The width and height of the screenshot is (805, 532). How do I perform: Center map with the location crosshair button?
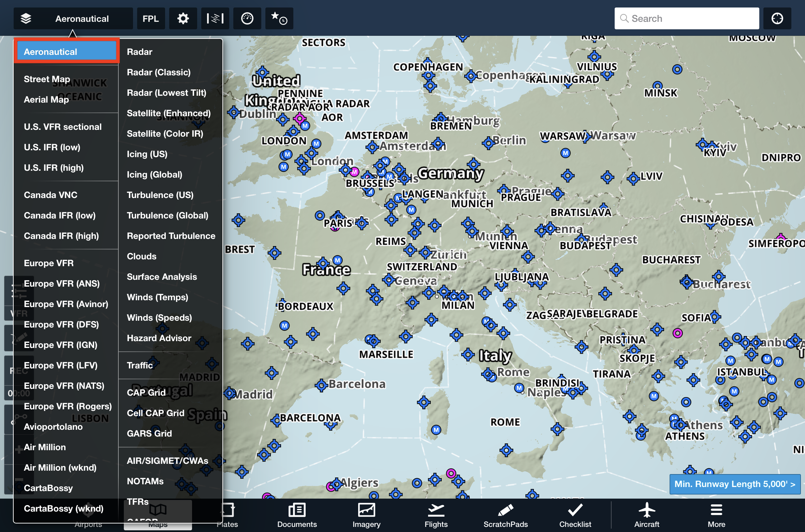tap(777, 19)
